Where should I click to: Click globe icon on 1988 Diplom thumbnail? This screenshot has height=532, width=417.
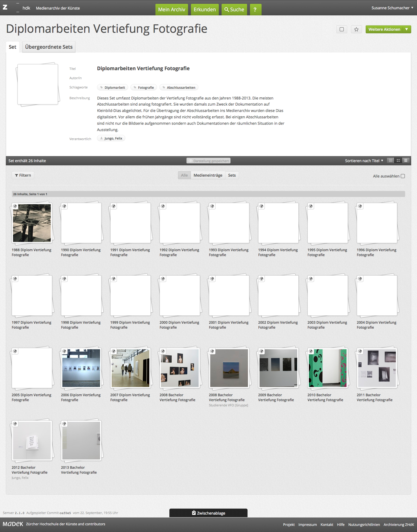[15, 206]
